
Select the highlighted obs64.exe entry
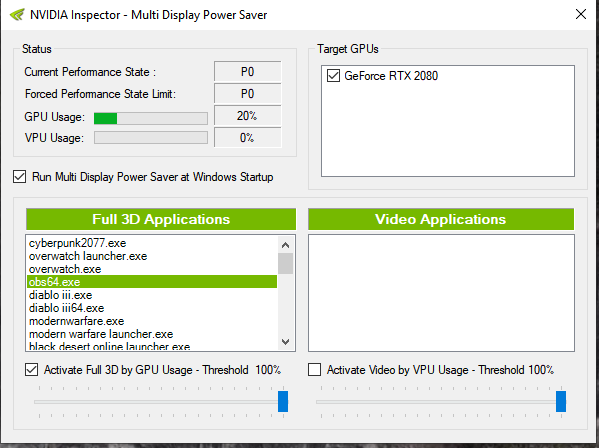(x=152, y=282)
